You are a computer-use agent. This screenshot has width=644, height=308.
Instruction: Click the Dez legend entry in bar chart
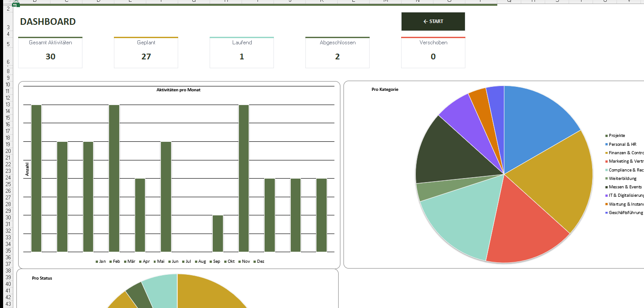[258, 261]
